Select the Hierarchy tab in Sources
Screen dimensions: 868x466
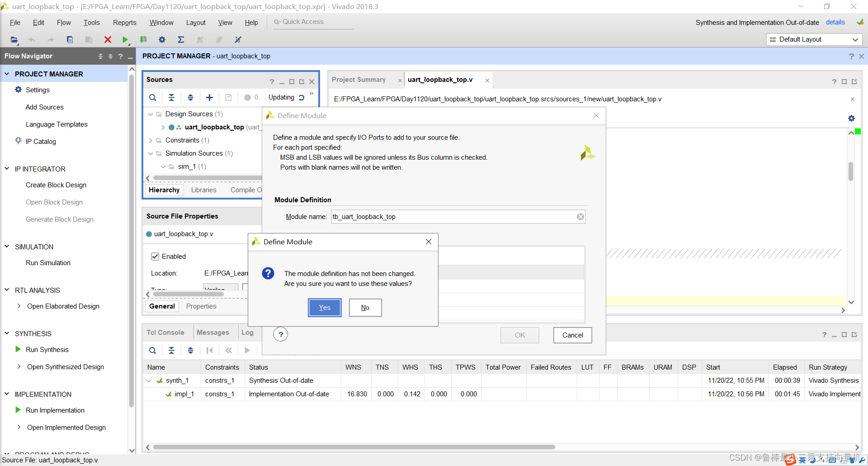pos(164,190)
